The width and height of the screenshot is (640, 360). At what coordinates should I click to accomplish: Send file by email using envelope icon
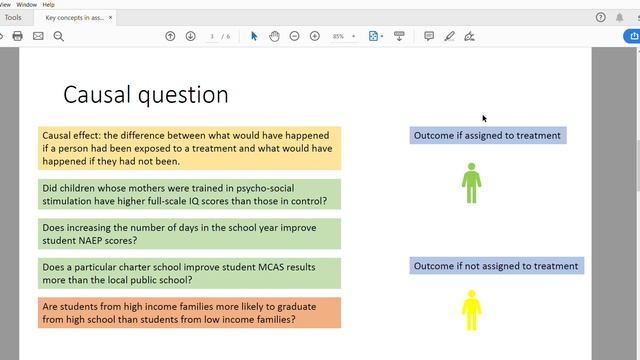pyautogui.click(x=38, y=36)
